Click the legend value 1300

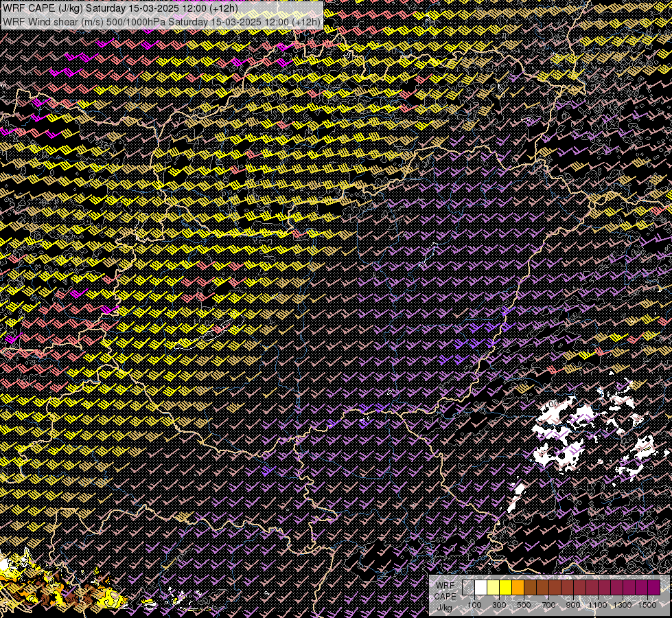(x=623, y=605)
